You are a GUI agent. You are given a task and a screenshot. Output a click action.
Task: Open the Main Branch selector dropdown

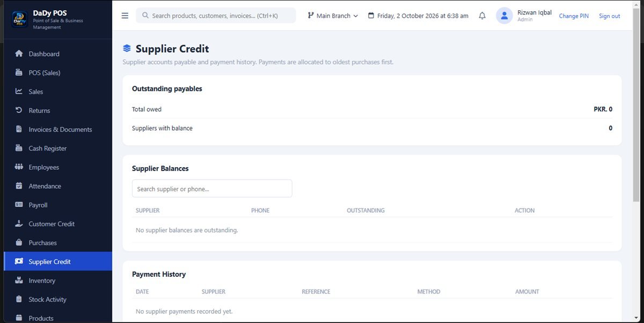pyautogui.click(x=333, y=16)
